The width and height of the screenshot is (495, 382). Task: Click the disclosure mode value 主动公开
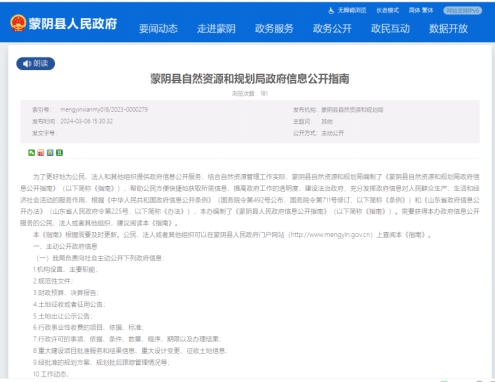pyautogui.click(x=332, y=133)
